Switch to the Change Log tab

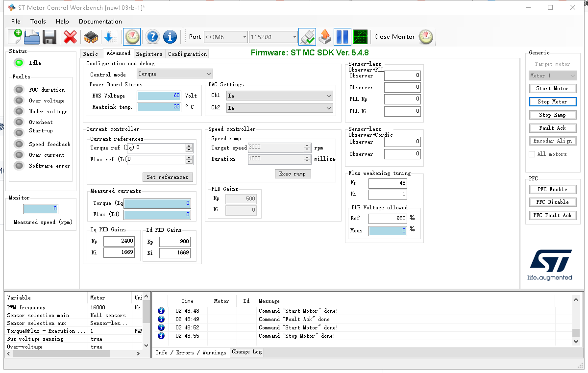click(x=246, y=352)
